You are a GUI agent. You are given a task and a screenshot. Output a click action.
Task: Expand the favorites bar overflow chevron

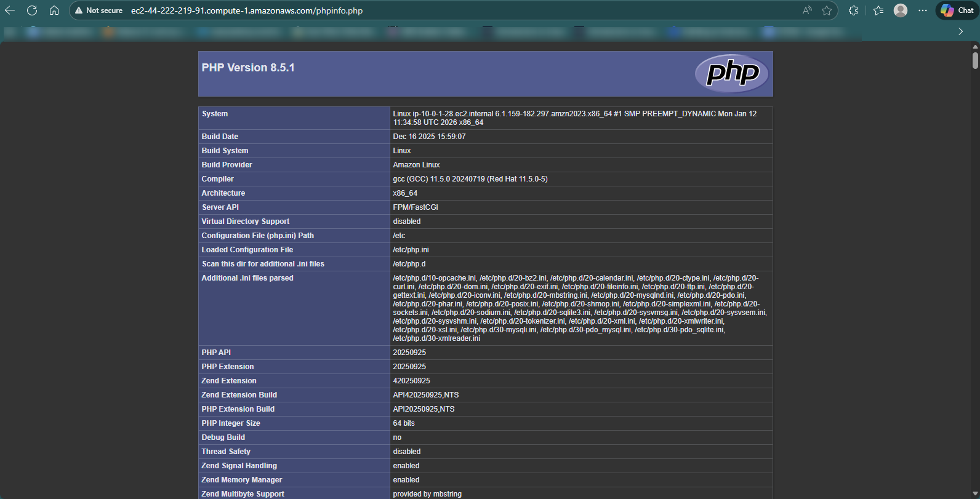click(x=960, y=31)
